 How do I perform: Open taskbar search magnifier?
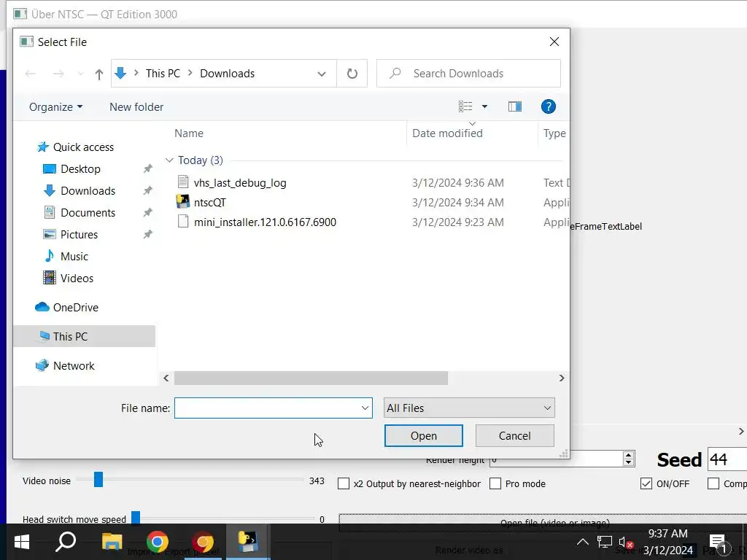tap(66, 542)
